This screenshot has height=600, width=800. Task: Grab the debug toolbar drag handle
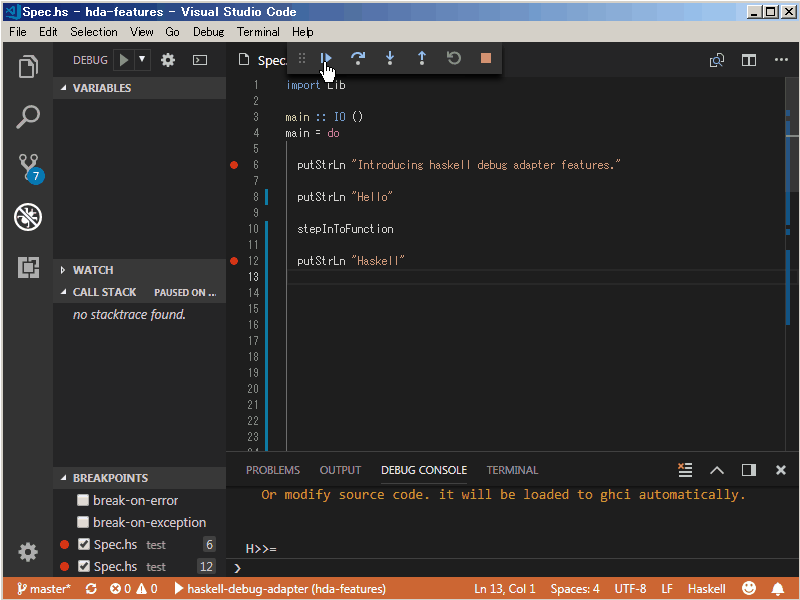coord(302,59)
